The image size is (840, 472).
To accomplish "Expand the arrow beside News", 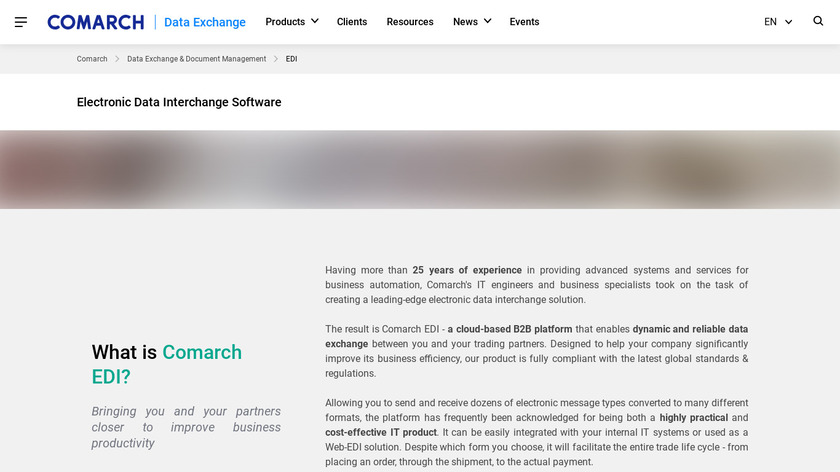I will [488, 21].
